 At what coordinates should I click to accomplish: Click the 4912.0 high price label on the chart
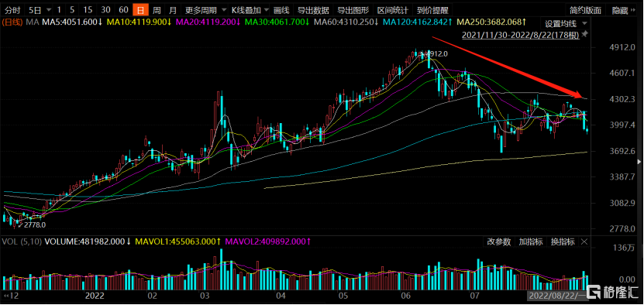(437, 53)
